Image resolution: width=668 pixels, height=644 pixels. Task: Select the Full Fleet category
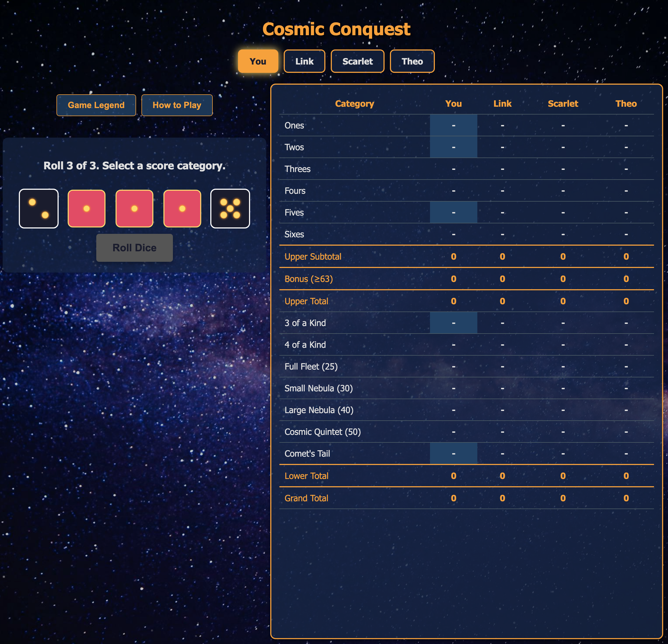[x=454, y=366]
